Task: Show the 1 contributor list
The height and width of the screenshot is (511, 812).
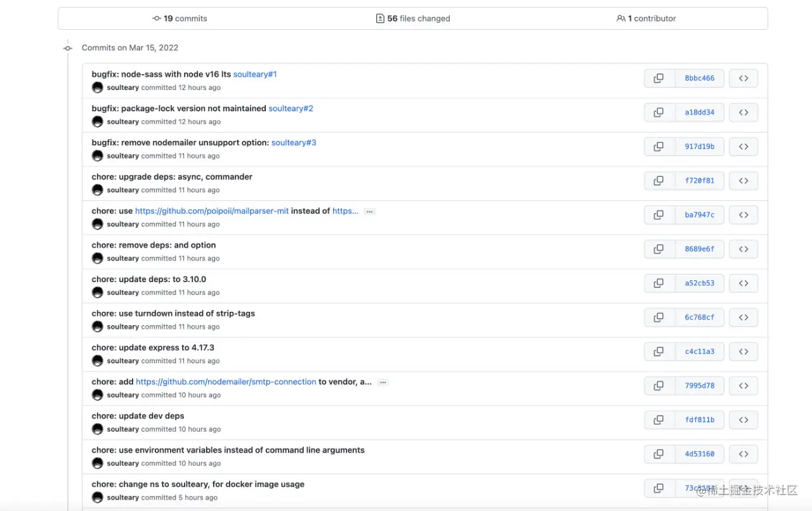Action: click(x=646, y=18)
